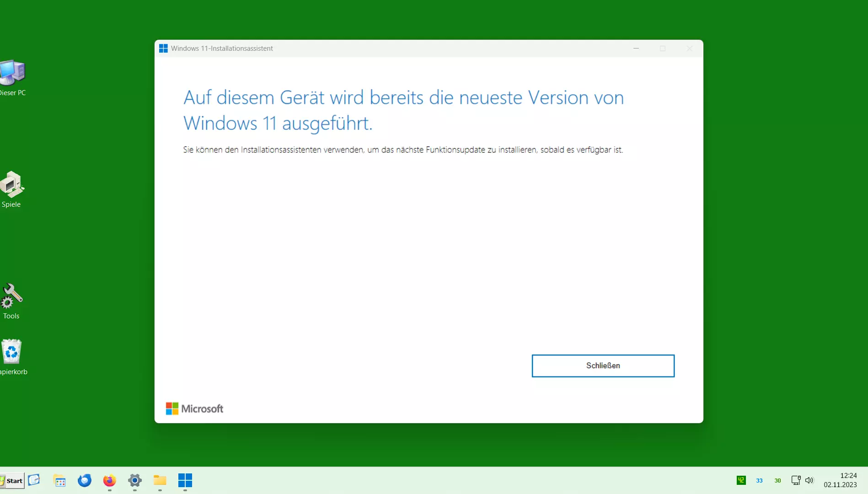The image size is (868, 494).
Task: Open the network connection tray icon
Action: pyautogui.click(x=796, y=480)
